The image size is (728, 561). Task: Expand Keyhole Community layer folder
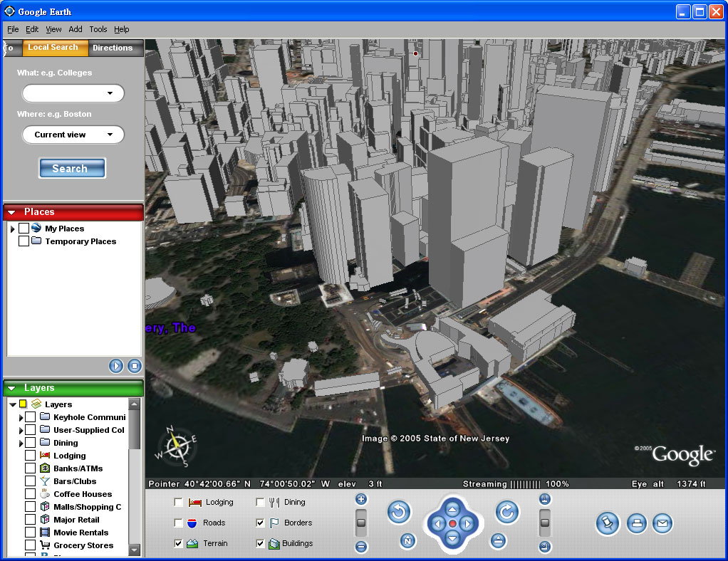[21, 418]
